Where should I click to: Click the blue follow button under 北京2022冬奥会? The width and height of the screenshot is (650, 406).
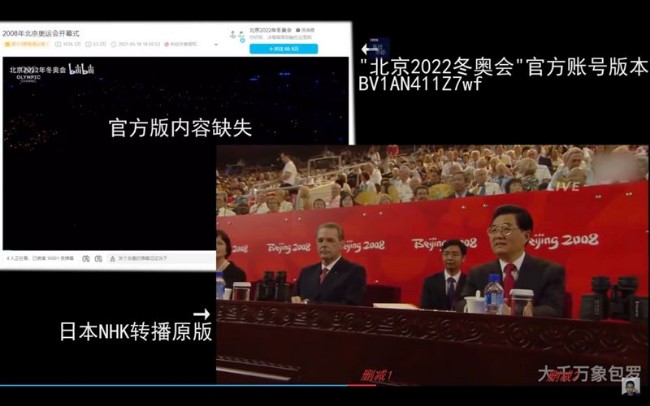pos(283,48)
